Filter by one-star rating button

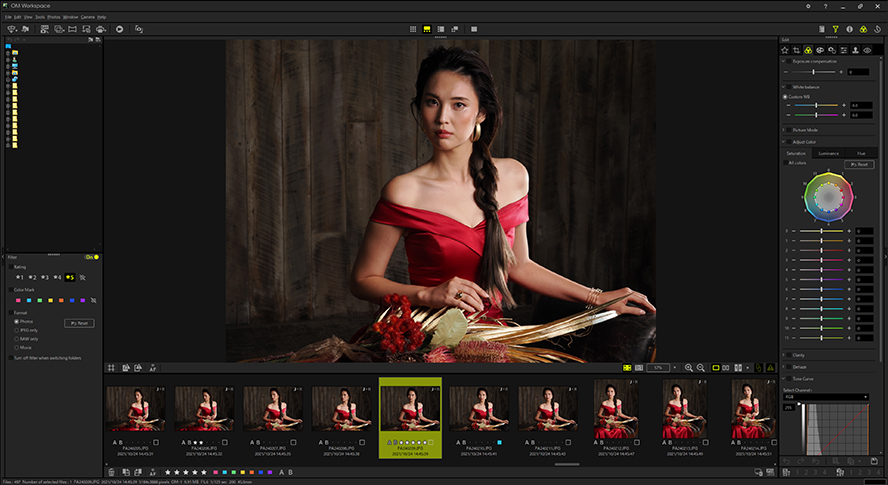point(19,277)
